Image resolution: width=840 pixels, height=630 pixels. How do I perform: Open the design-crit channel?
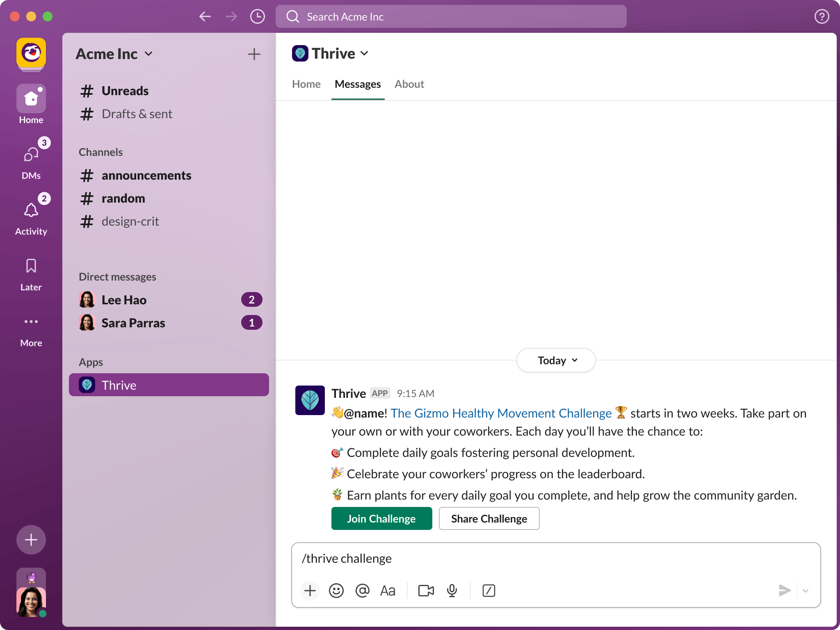pyautogui.click(x=169, y=221)
